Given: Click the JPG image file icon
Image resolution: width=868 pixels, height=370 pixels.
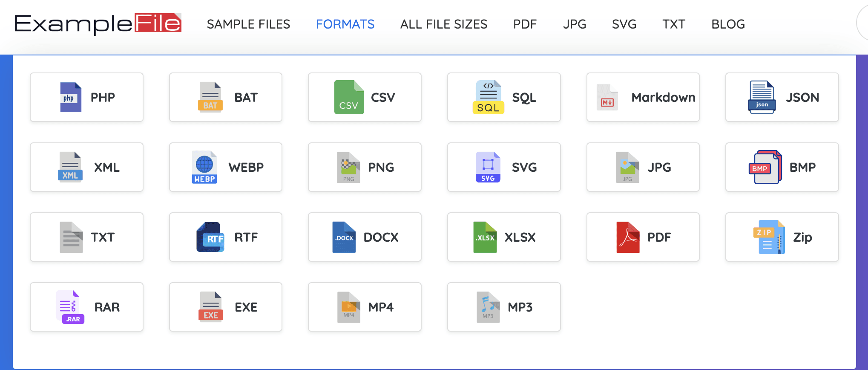Looking at the screenshot, I should coord(627,167).
